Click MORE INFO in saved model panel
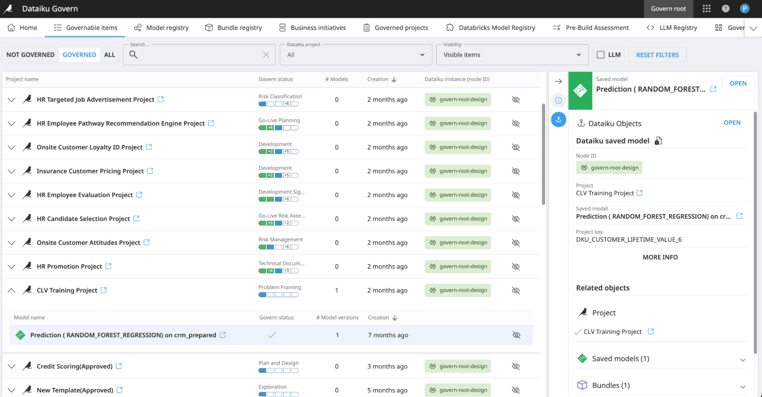 [x=660, y=257]
